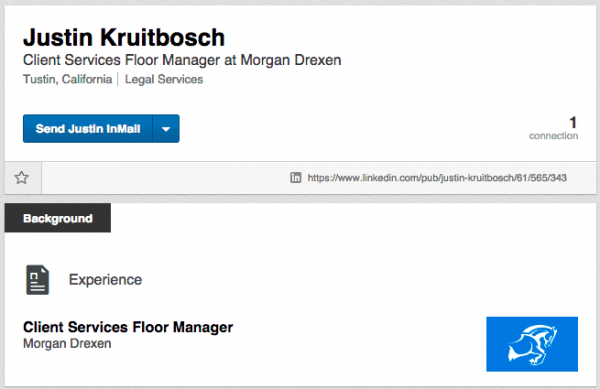Open Morgan Drexen company under experience
This screenshot has width=600, height=389.
click(67, 343)
